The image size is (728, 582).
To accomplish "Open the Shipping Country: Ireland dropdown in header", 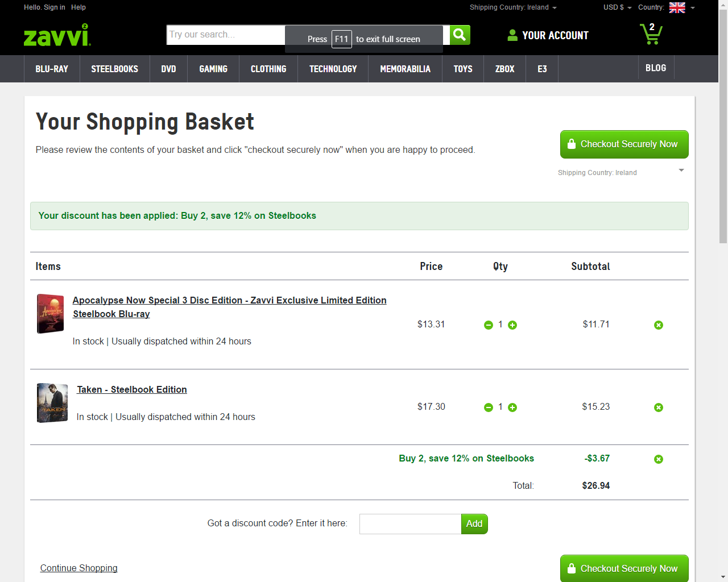I will coord(513,7).
